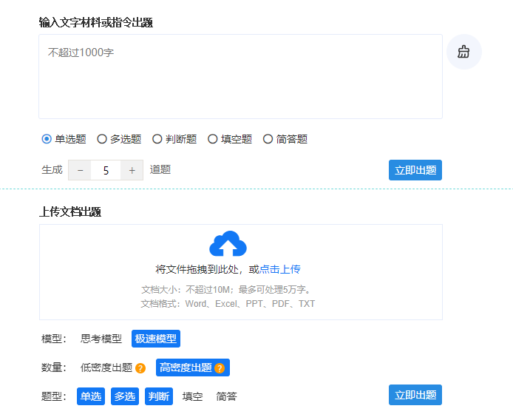
Task: Click the broom clear-text icon
Action: point(463,52)
